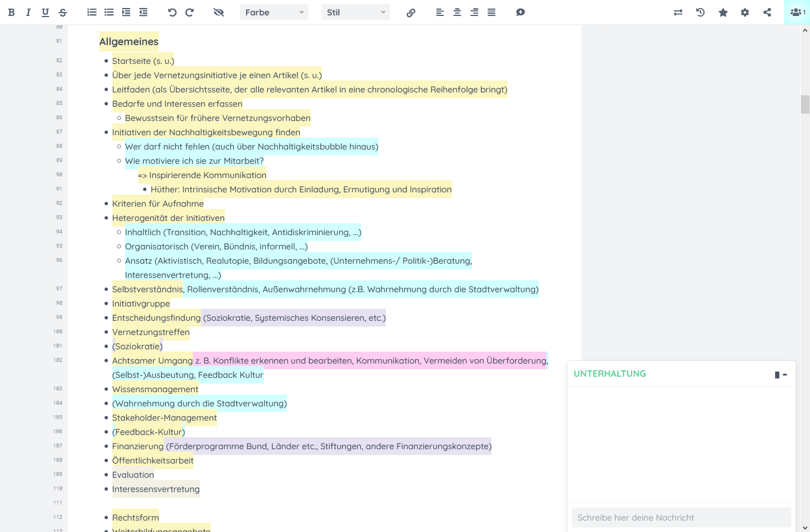Screen dimensions: 810x532
Task: Click the Initiativgruppe bullet
Action: [141, 304]
